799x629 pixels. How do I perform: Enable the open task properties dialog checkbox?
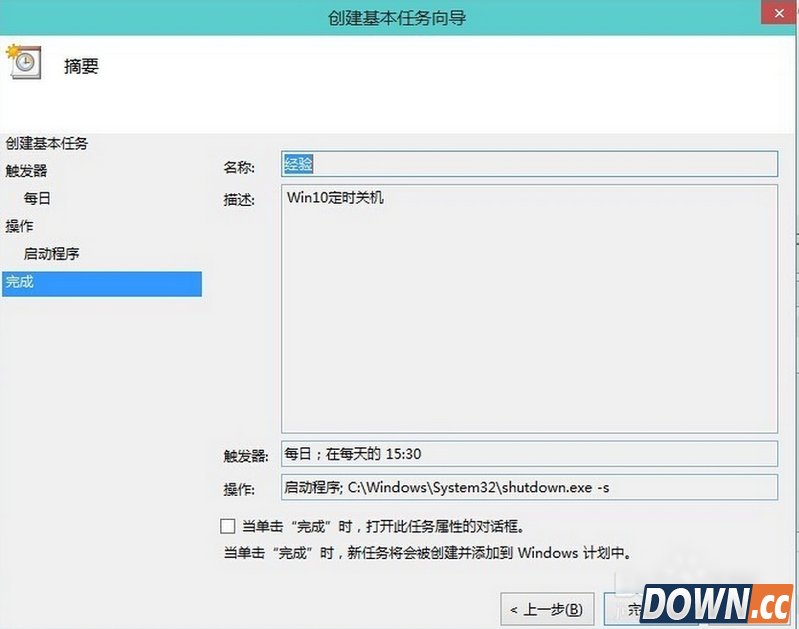[x=227, y=526]
